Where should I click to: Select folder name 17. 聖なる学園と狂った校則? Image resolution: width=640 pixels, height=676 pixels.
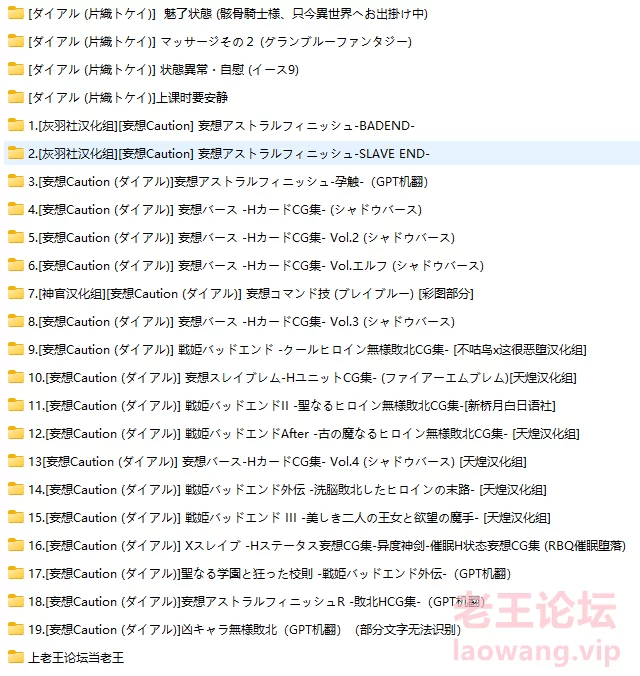click(270, 574)
